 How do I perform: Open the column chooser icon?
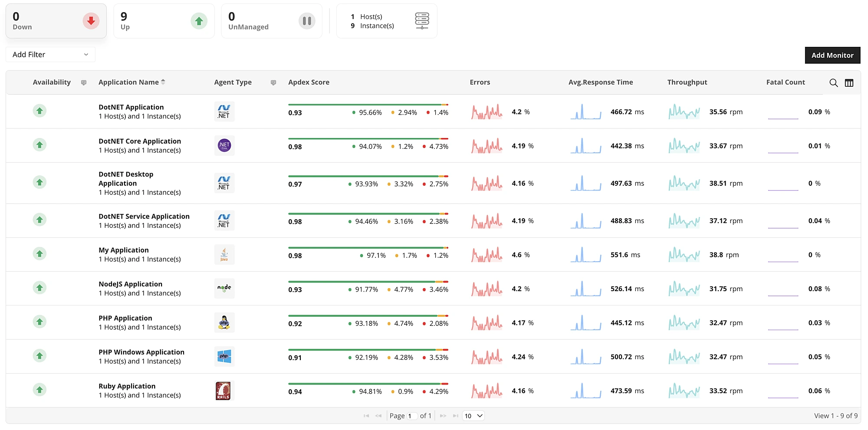(849, 83)
